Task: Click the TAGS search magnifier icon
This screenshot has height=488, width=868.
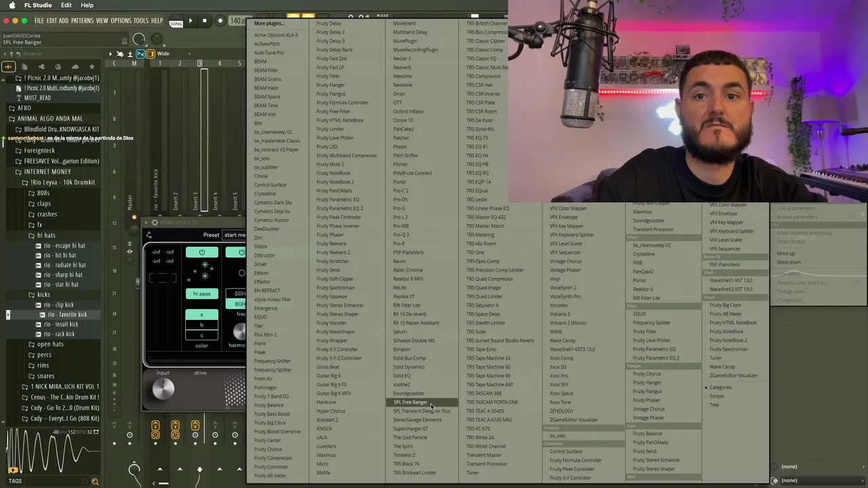Action: (x=95, y=481)
